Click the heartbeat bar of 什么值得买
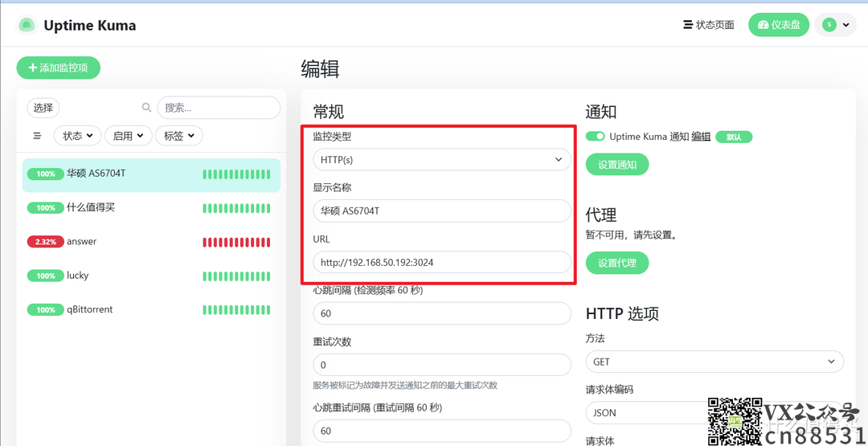Image resolution: width=868 pixels, height=446 pixels. (x=236, y=209)
